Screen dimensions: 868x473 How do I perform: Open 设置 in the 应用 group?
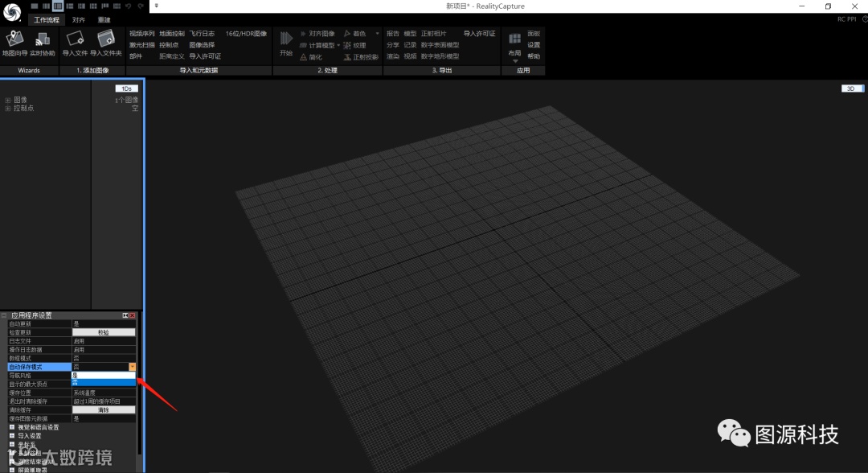tap(534, 45)
